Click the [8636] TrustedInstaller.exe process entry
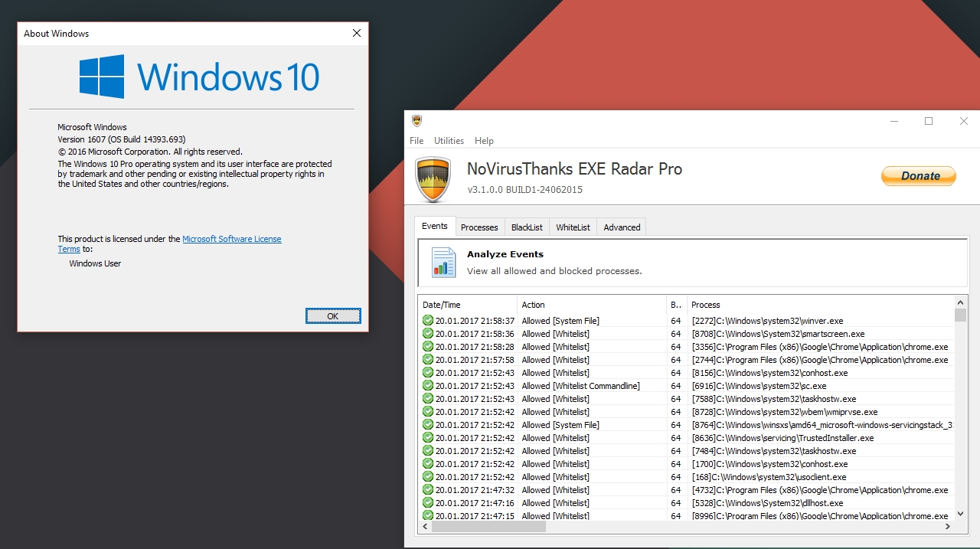This screenshot has width=980, height=549. [782, 438]
